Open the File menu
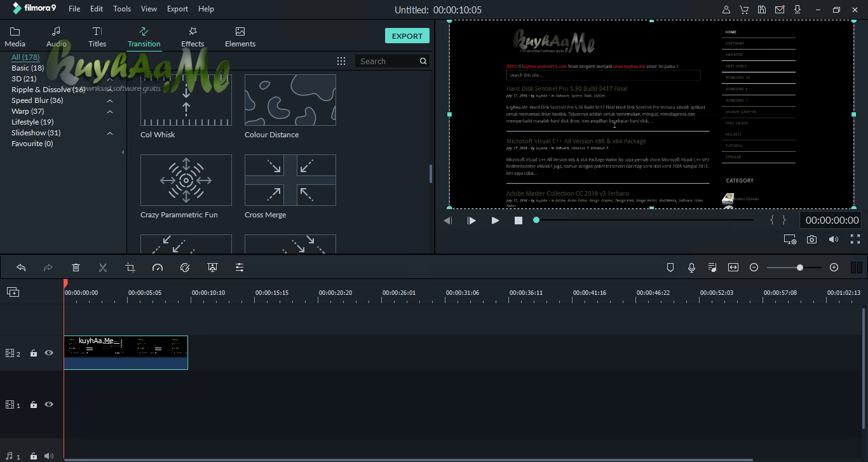The height and width of the screenshot is (462, 868). tap(74, 9)
